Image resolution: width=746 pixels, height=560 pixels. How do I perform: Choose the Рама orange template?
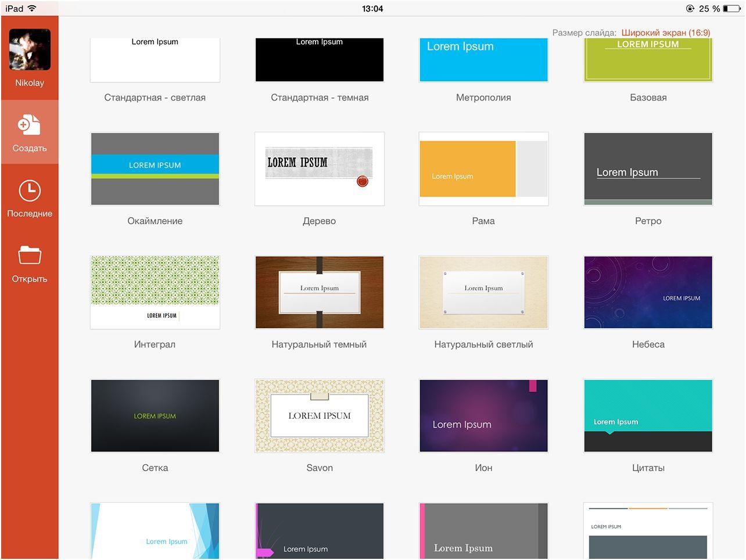tap(483, 169)
